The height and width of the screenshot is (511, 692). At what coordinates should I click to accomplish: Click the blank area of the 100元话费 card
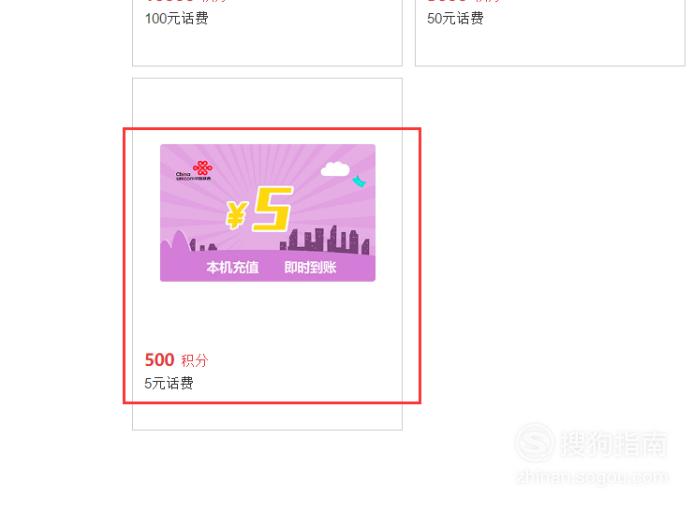(x=267, y=46)
